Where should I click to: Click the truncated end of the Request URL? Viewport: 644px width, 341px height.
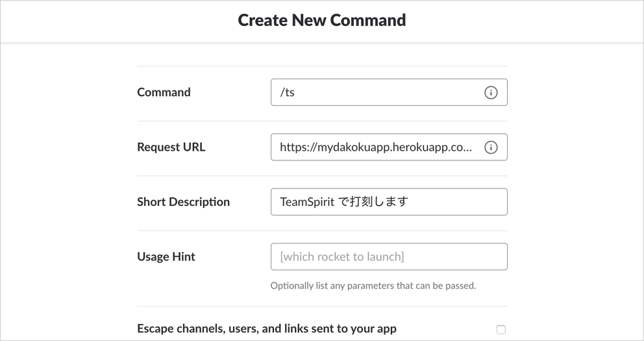[x=465, y=147]
